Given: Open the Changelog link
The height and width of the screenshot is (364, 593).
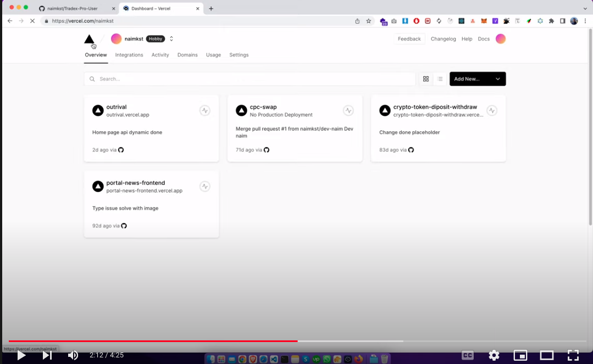Looking at the screenshot, I should click(443, 39).
